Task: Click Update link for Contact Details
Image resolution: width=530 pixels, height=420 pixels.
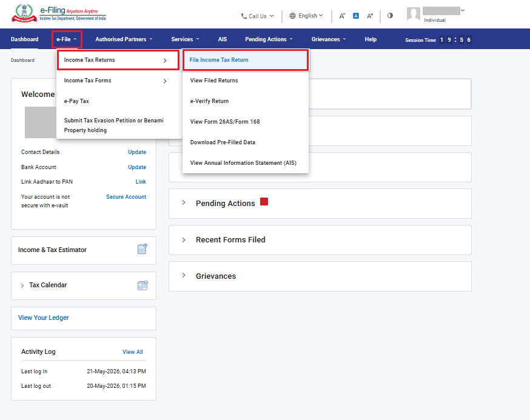Action: 137,152
